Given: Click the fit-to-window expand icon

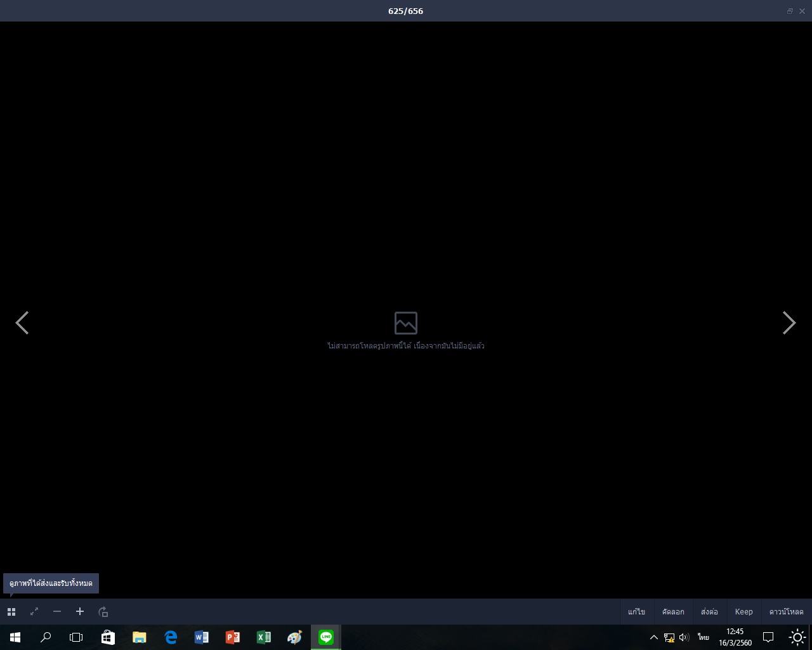Looking at the screenshot, I should pos(34,612).
